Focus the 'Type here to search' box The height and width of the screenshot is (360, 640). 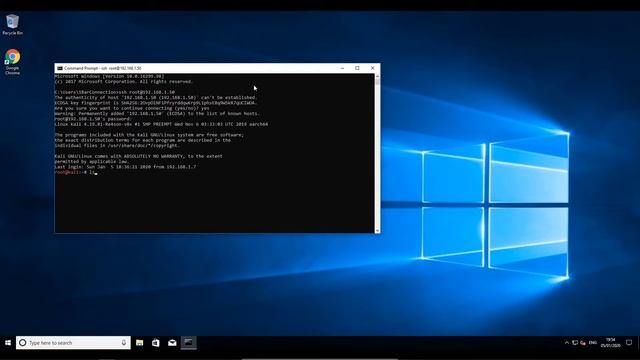point(73,343)
